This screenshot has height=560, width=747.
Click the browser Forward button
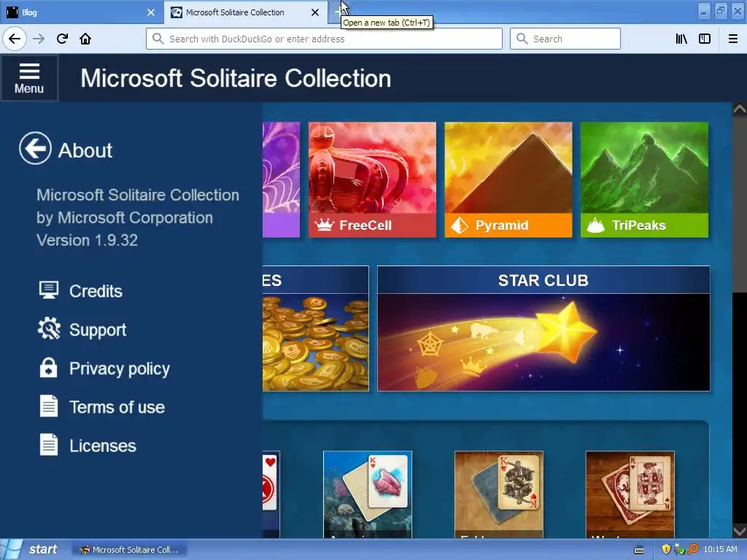point(39,39)
